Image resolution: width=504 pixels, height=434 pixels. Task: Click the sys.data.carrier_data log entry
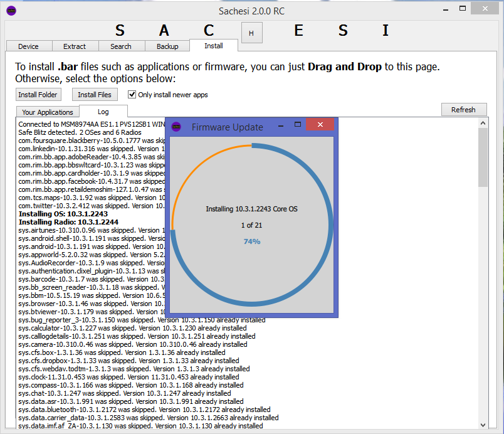click(x=149, y=418)
